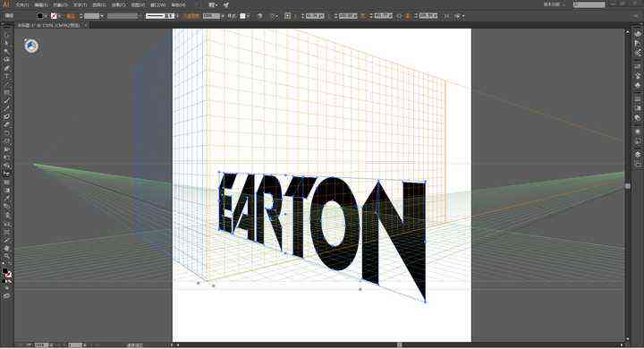The height and width of the screenshot is (349, 644).
Task: Select the Symbol Sprayer tool
Action: (x=6, y=216)
